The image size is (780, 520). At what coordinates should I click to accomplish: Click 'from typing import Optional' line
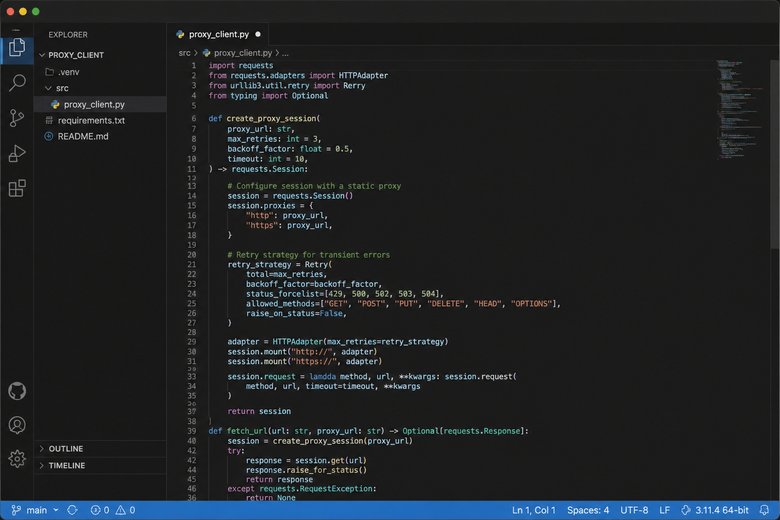268,96
